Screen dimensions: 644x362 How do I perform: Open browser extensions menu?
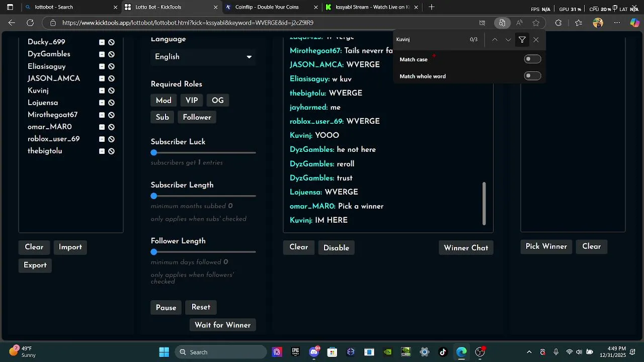pyautogui.click(x=558, y=23)
